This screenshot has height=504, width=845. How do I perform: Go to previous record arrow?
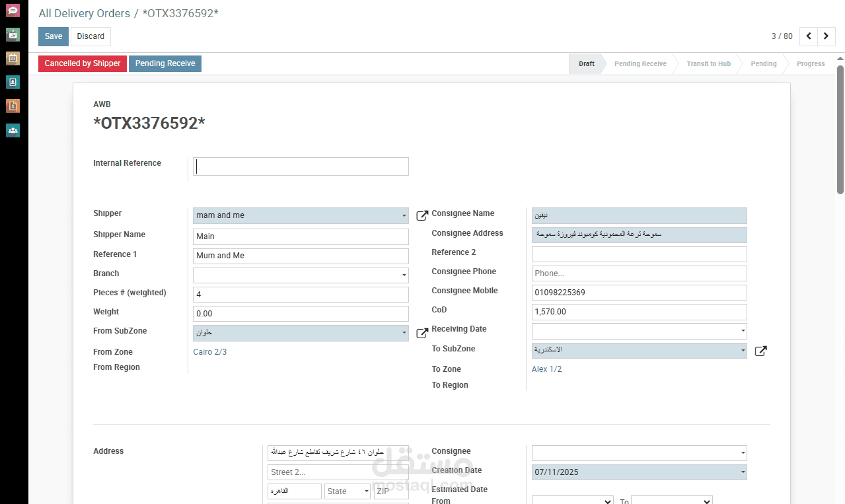[x=808, y=36]
